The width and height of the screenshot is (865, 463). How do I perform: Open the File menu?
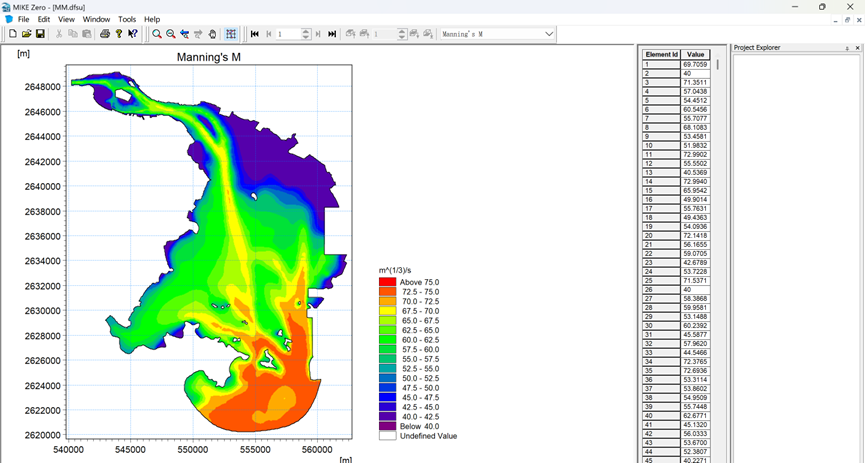click(x=23, y=19)
